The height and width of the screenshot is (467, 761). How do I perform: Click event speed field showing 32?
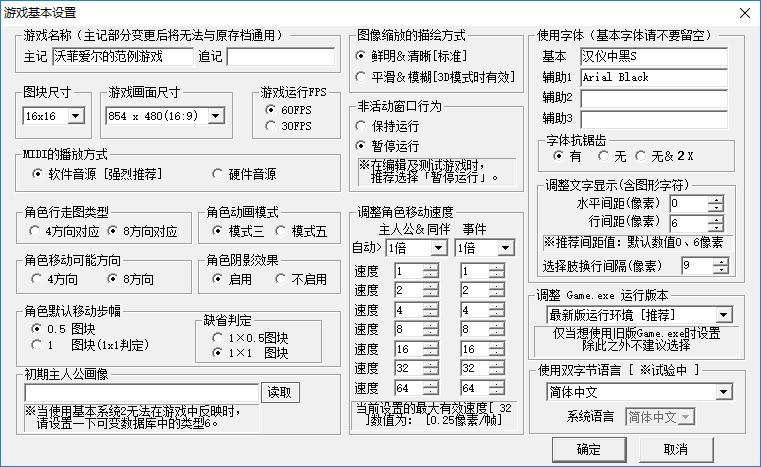click(475, 368)
